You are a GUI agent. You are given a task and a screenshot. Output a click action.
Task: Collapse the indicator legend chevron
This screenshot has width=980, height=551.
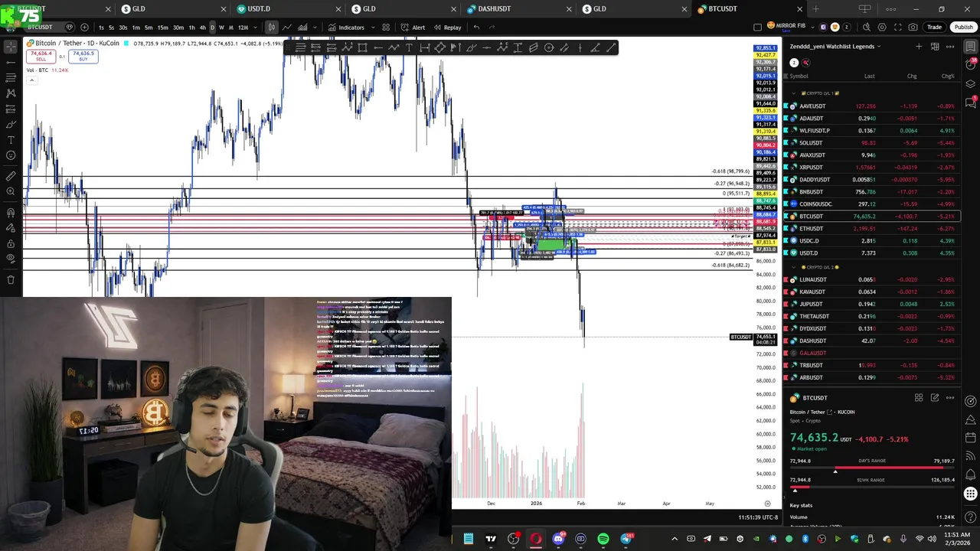pyautogui.click(x=31, y=80)
